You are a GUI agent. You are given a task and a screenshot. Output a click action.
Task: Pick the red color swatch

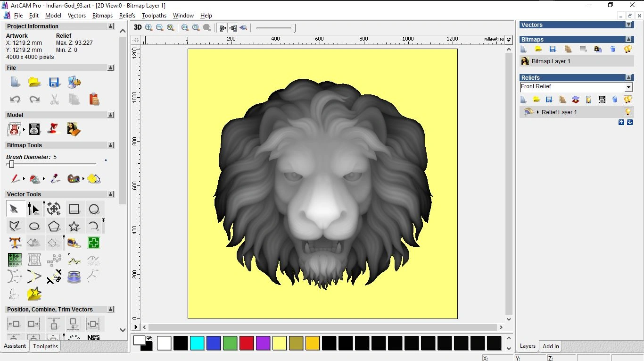pos(247,343)
